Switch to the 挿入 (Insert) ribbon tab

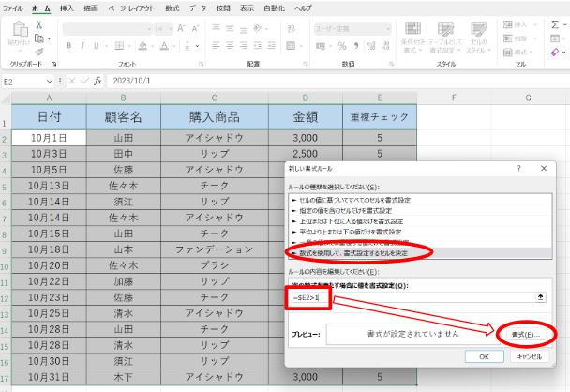(x=67, y=8)
